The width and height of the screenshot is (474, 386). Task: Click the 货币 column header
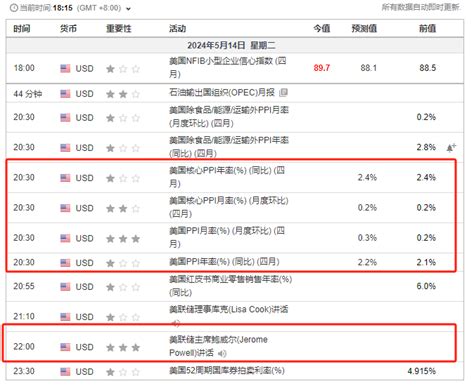tap(68, 29)
